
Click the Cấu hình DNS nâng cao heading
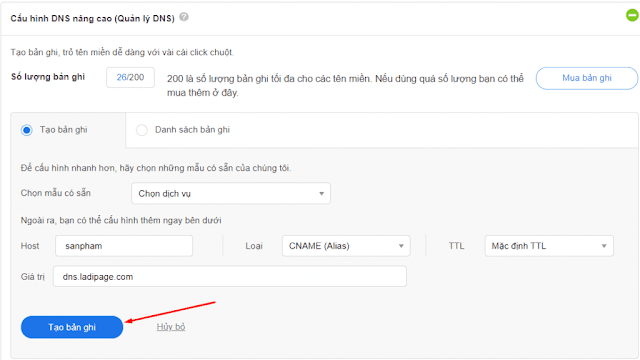92,18
